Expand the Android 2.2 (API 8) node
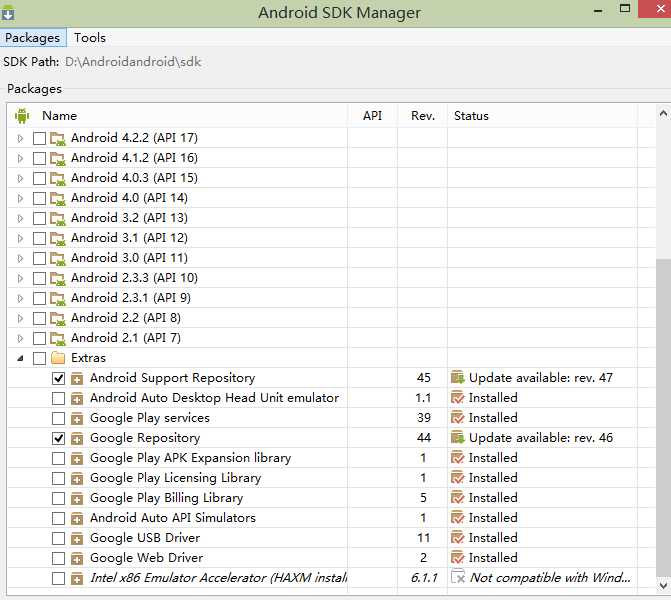Screen dimensions: 671x600 point(20,318)
